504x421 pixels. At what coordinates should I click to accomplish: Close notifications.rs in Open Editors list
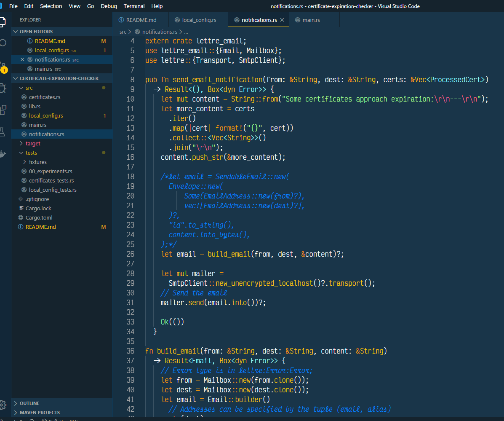[x=23, y=60]
